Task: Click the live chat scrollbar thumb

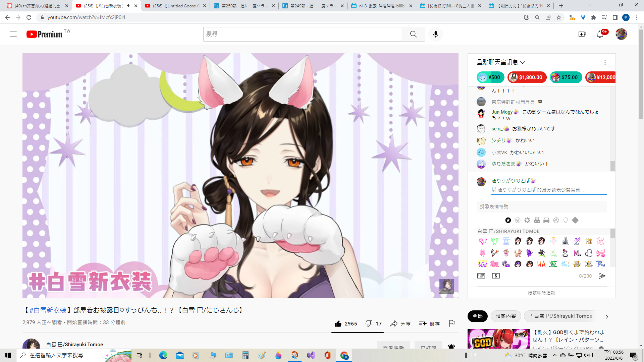Action: pyautogui.click(x=612, y=166)
